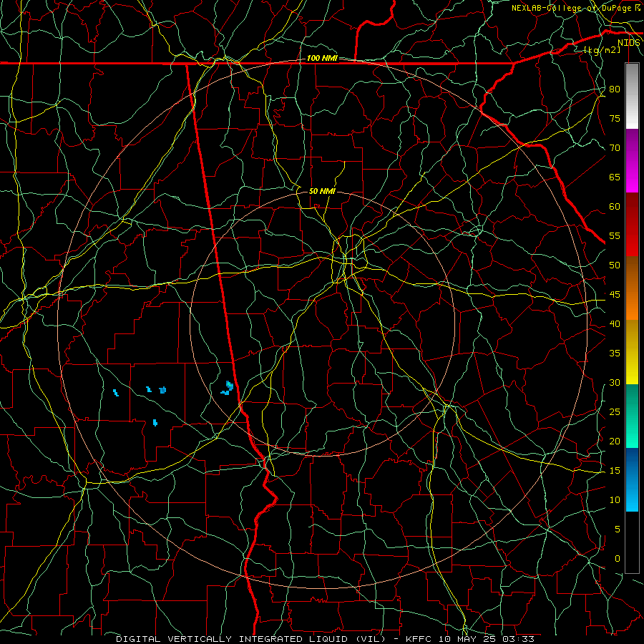Click the color scale value 30
Screen dimensions: 644x644
[615, 382]
